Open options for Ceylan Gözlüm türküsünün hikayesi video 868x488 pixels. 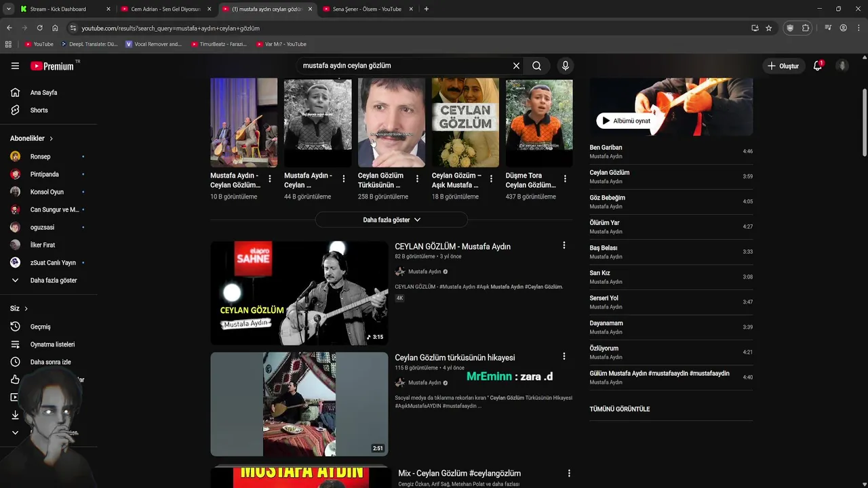[x=564, y=357]
